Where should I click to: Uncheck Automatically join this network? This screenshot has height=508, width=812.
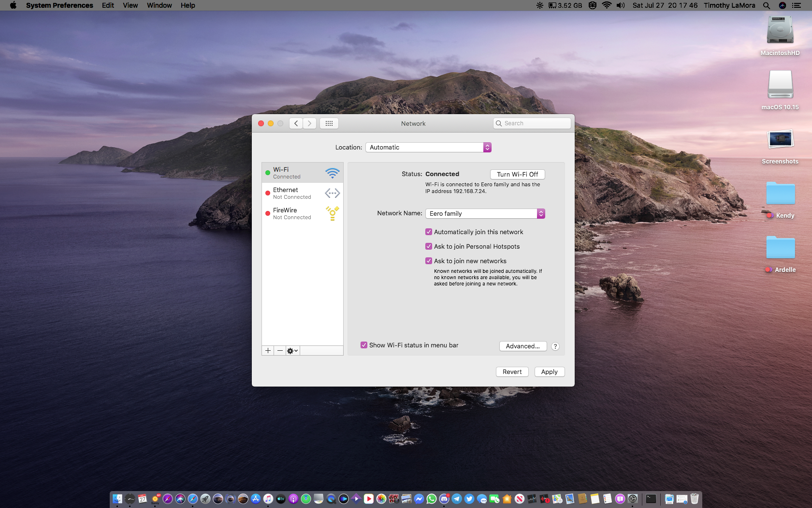tap(429, 232)
